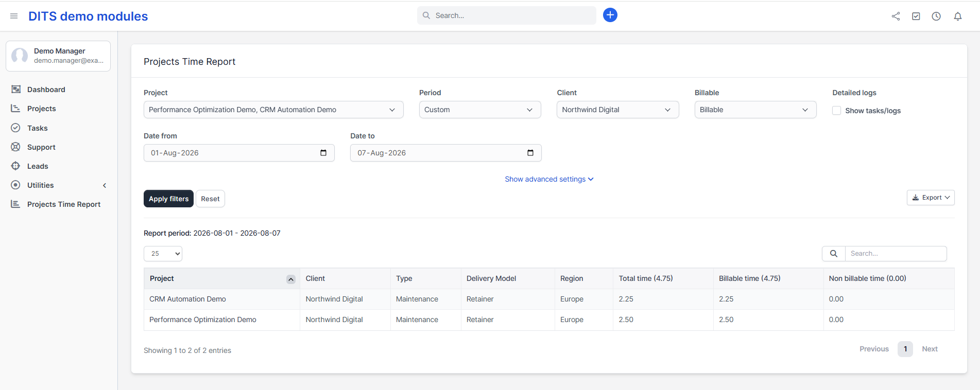
Task: Change the 25 entries per page selector
Action: (x=163, y=254)
